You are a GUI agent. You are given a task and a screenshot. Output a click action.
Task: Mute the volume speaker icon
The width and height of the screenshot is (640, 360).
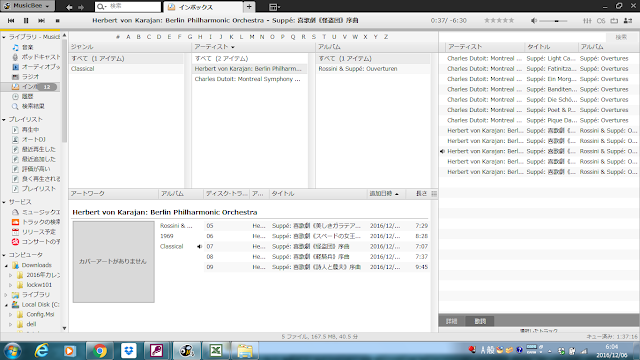click(533, 20)
